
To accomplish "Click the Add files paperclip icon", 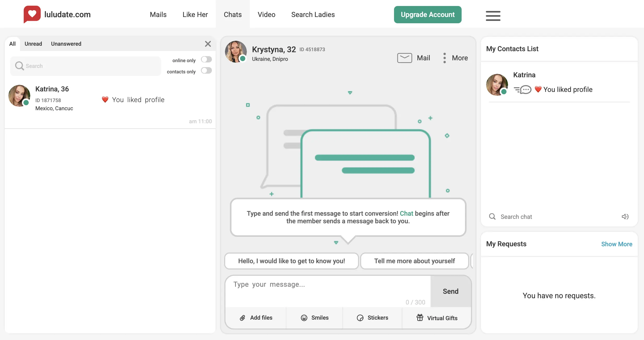I will tap(242, 318).
